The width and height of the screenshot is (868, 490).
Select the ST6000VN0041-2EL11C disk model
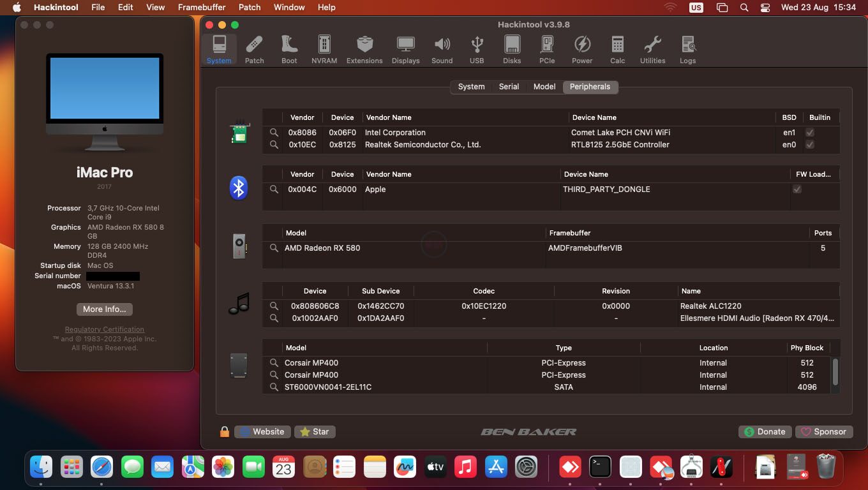click(328, 387)
